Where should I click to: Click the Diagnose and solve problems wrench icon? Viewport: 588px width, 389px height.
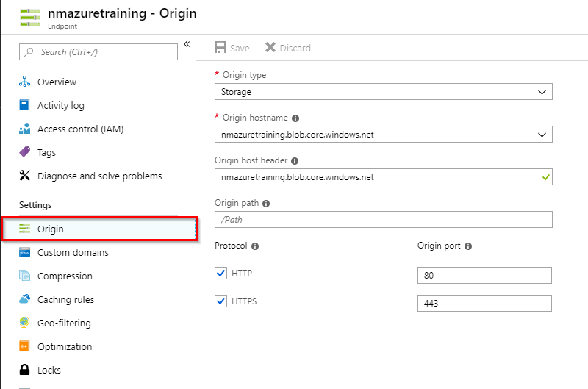25,176
